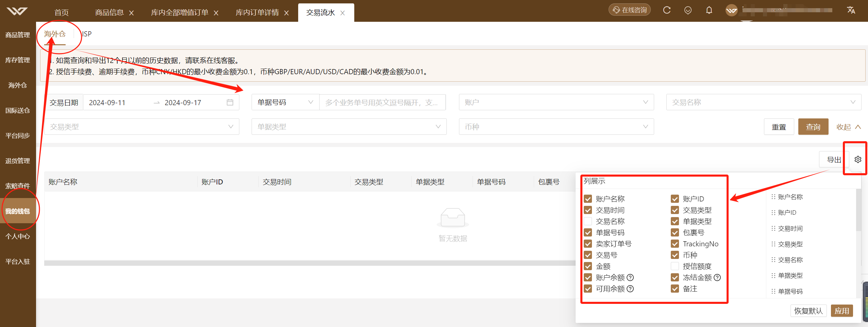The height and width of the screenshot is (327, 868).
Task: Click the help icon beside 账户余额
Action: click(x=630, y=278)
